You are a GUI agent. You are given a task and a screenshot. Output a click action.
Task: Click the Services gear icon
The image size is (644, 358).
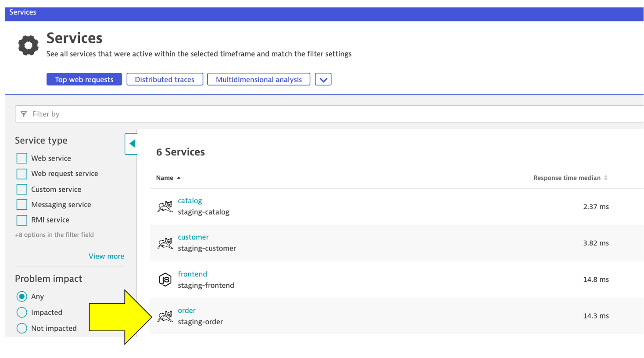[29, 46]
